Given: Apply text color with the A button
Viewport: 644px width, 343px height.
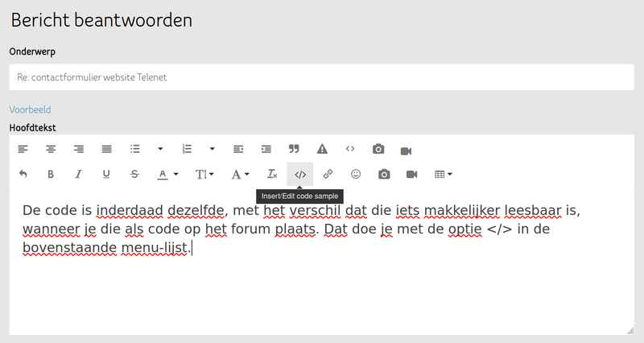Looking at the screenshot, I should 163,175.
